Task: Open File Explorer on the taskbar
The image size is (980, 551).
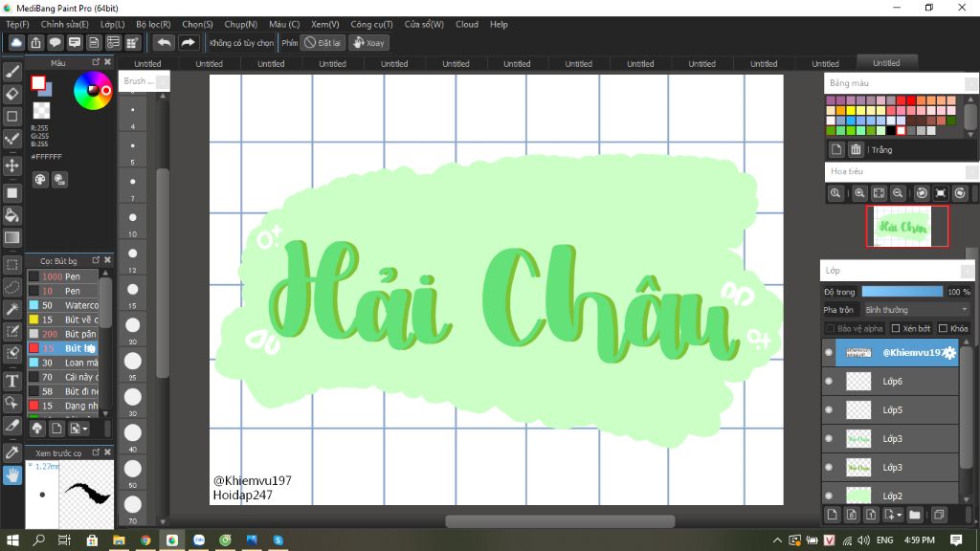Action: tap(119, 540)
